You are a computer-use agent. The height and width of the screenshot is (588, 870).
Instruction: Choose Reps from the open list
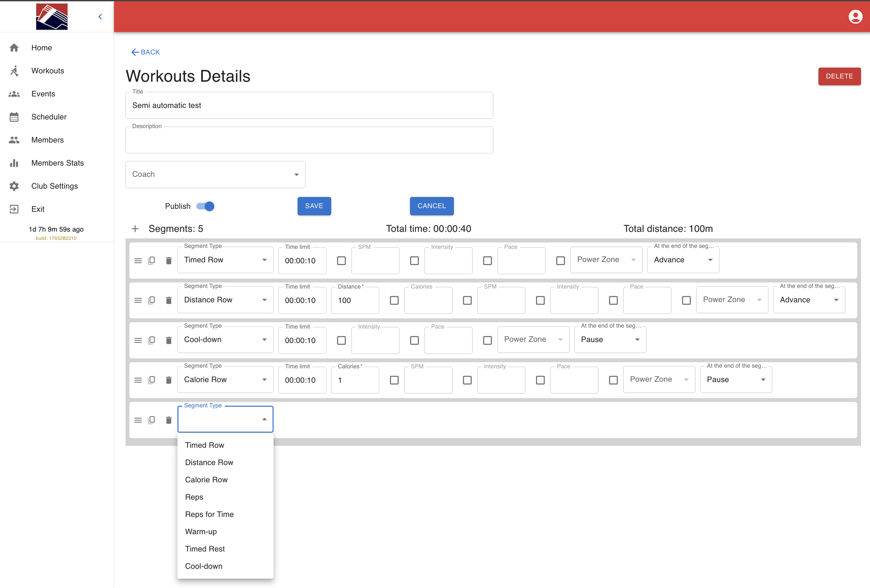coord(226,497)
